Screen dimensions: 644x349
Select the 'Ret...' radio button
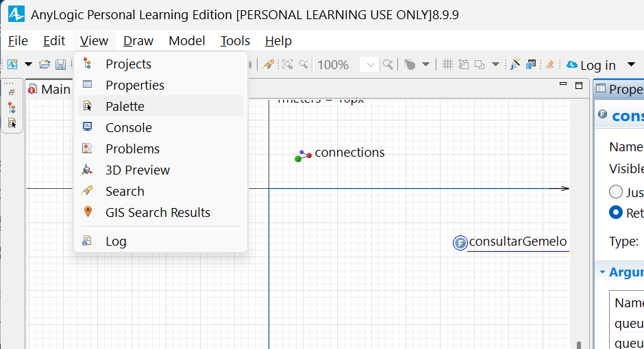pos(616,212)
